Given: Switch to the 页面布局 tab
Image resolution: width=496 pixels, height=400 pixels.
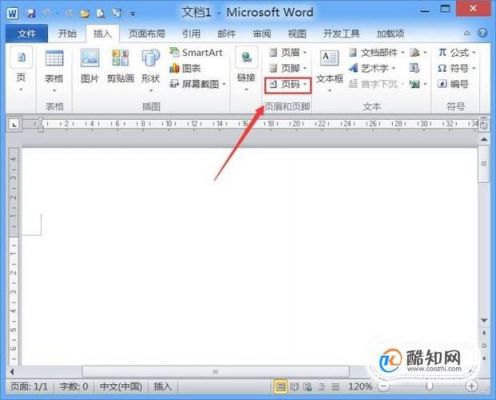Looking at the screenshot, I should [147, 34].
